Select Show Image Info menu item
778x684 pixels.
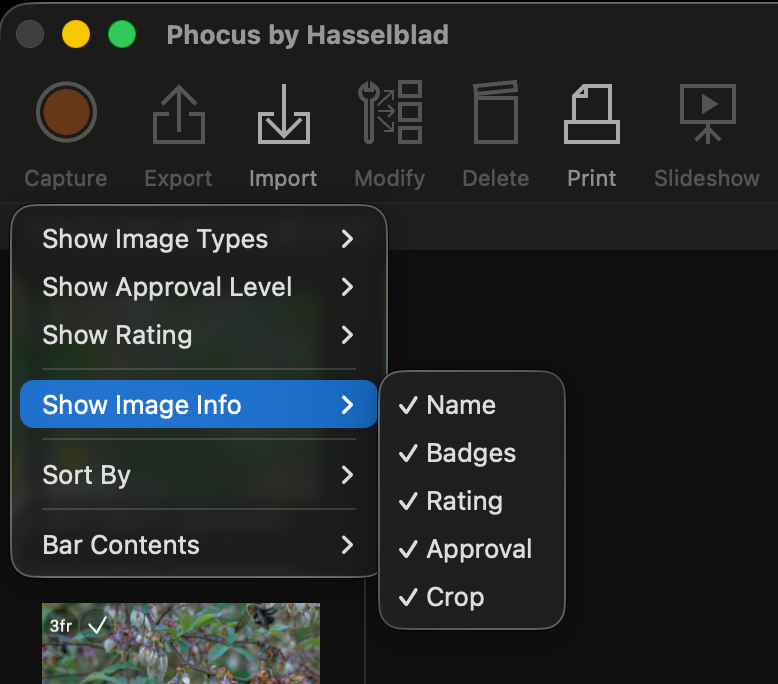pos(198,404)
